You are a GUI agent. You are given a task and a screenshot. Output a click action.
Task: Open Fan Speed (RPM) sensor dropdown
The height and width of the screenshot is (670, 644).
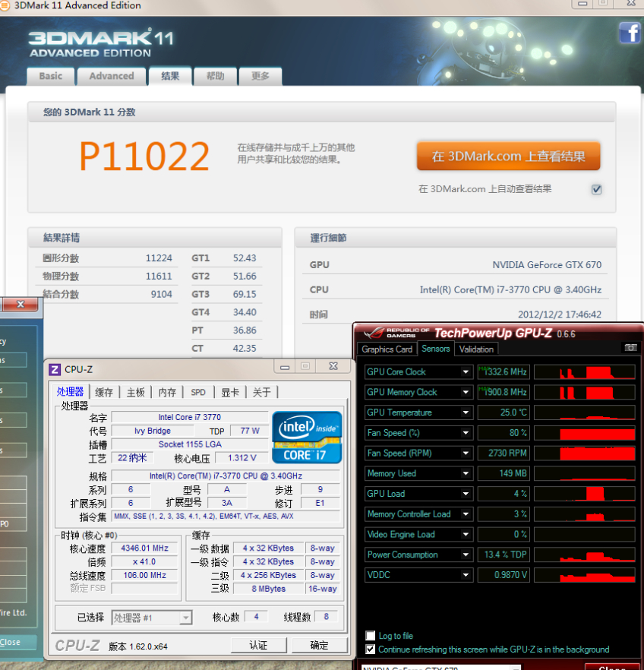pos(466,453)
